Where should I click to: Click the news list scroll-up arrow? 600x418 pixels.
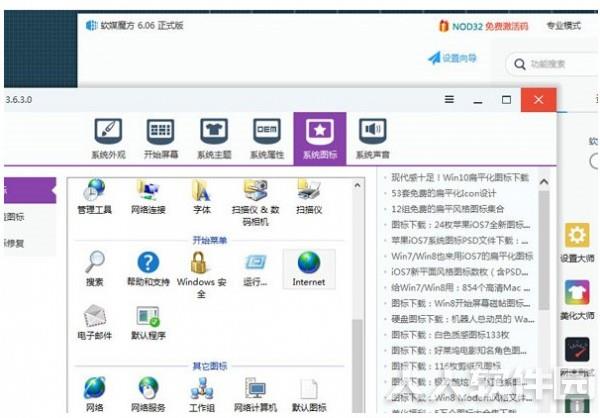point(544,182)
